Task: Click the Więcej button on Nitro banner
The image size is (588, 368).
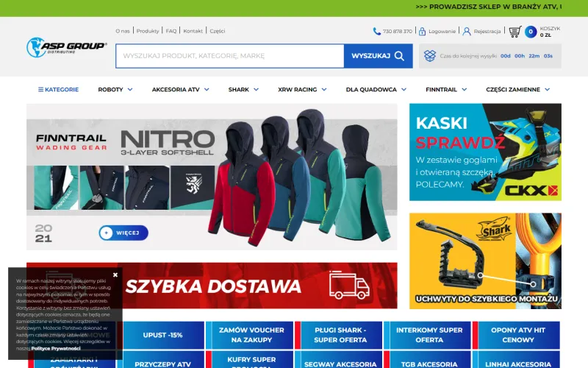Action: point(123,233)
